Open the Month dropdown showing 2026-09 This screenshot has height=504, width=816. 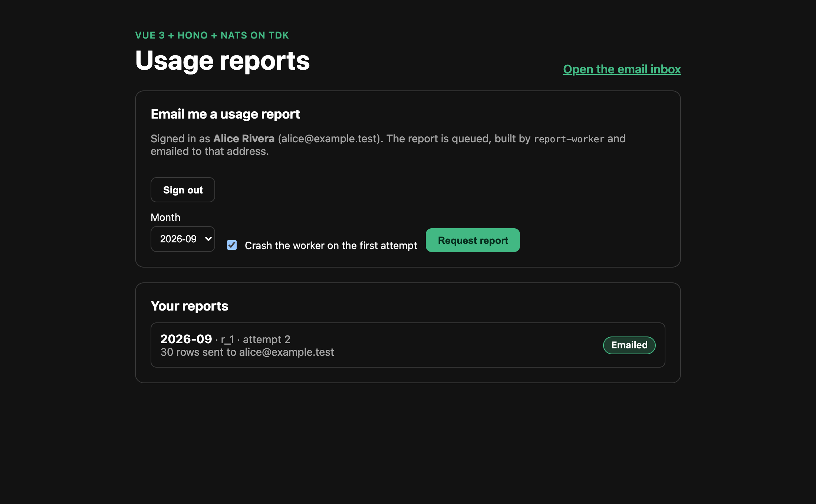pyautogui.click(x=183, y=239)
